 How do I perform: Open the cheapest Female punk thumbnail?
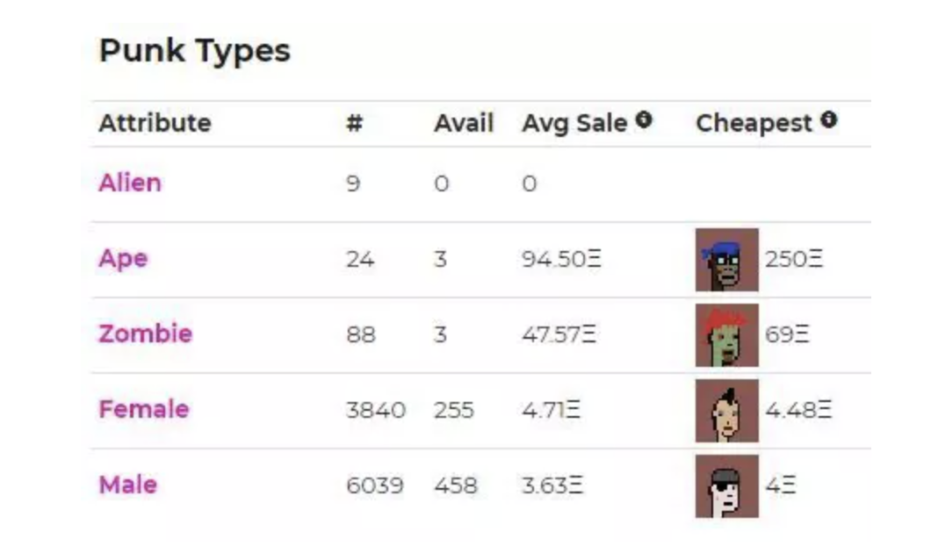point(727,411)
